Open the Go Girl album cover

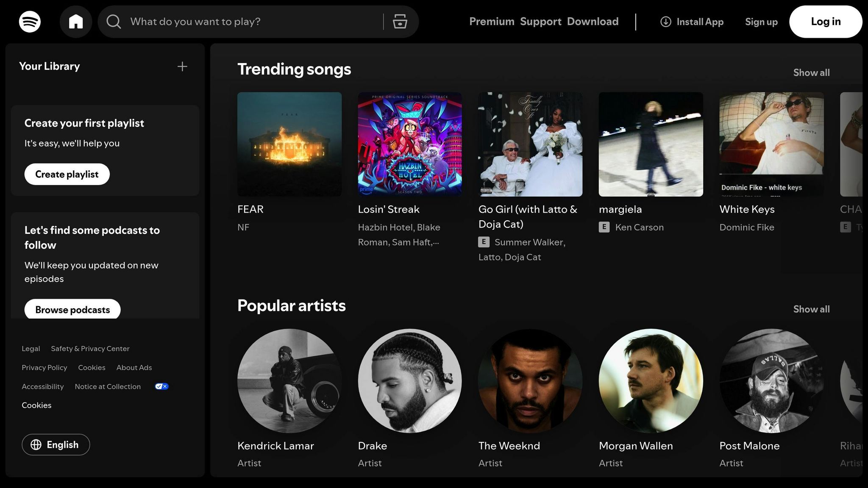coord(530,144)
